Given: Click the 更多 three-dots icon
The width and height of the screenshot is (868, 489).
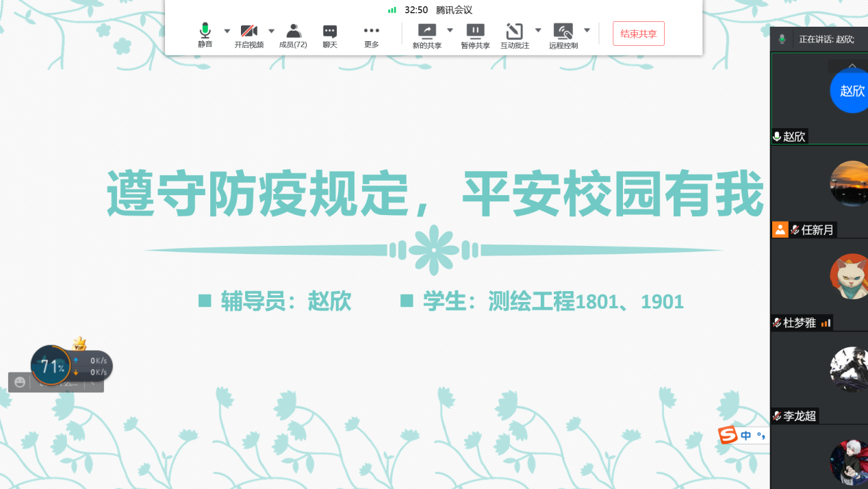Looking at the screenshot, I should coord(371,31).
